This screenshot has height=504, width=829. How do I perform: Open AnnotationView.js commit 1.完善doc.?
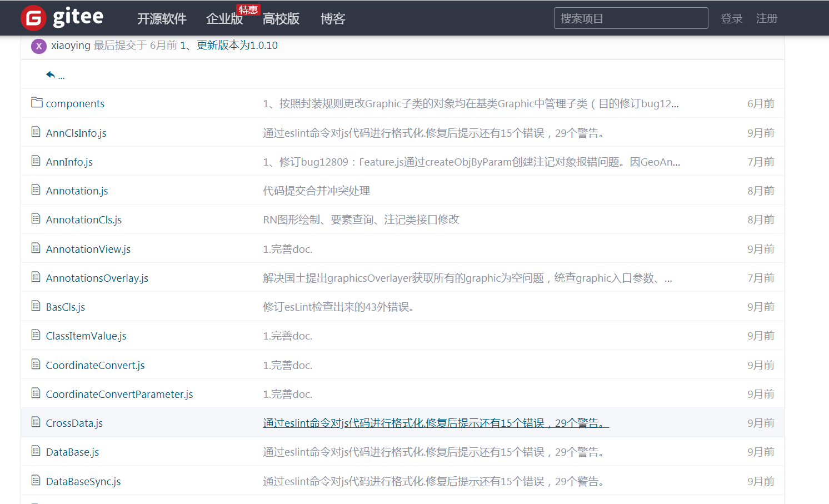288,249
